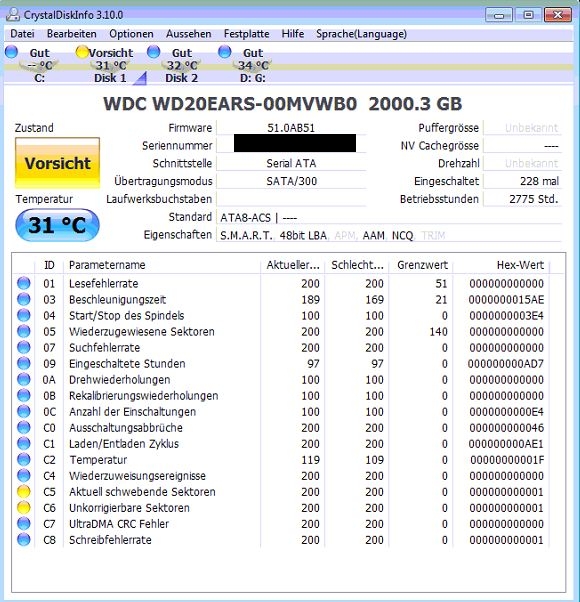This screenshot has width=580, height=602.
Task: Switch to the Disk 1 tab label
Action: tap(110, 78)
